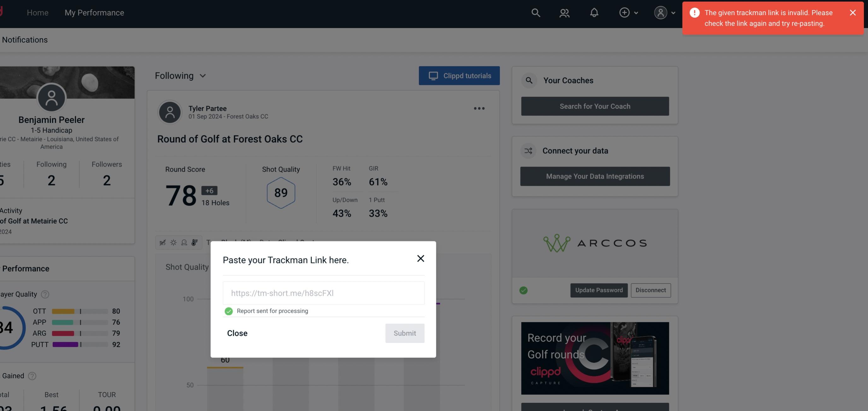The height and width of the screenshot is (411, 868).
Task: Close the Paste Trackman Link dialog
Action: point(420,259)
